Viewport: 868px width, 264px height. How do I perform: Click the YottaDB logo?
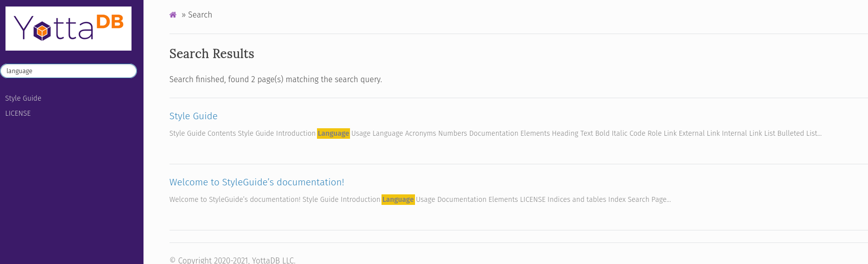coord(68,29)
